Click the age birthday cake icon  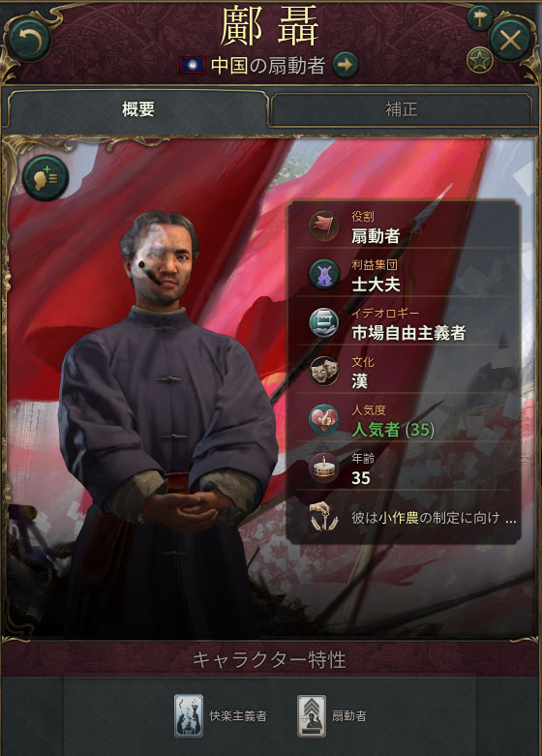point(324,468)
